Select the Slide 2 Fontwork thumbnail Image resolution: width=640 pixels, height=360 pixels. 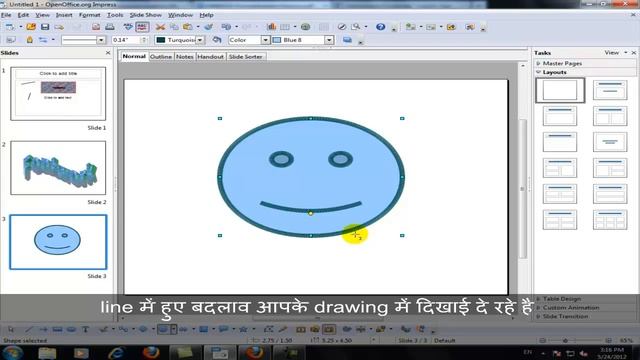(58, 168)
